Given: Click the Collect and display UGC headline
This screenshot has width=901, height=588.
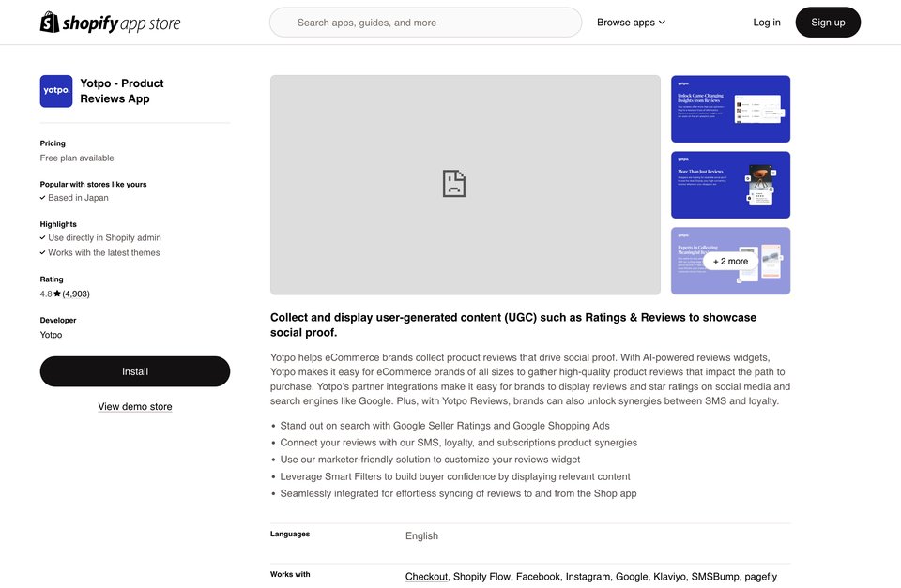Looking at the screenshot, I should click(x=513, y=325).
